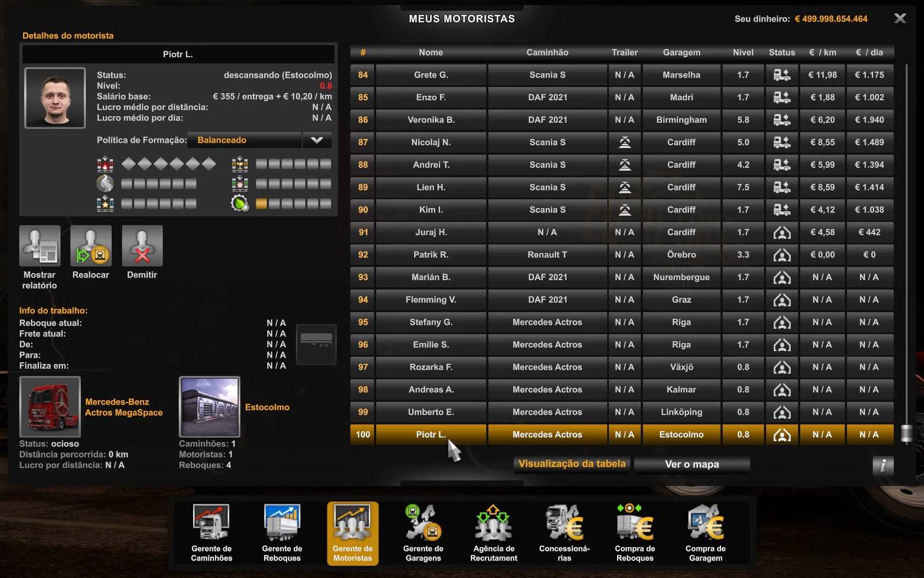Sort table by Garagem column header

[681, 52]
